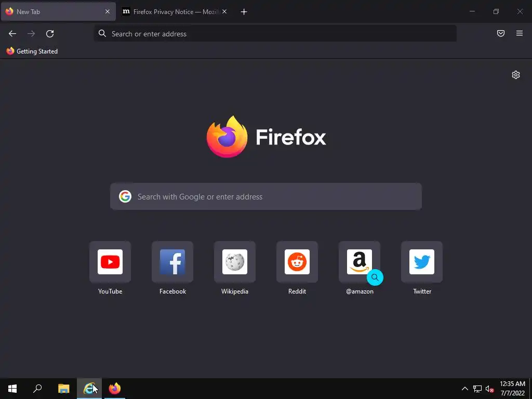Screen dimensions: 532x399
Task: Go back using the back arrow
Action: tap(12, 34)
